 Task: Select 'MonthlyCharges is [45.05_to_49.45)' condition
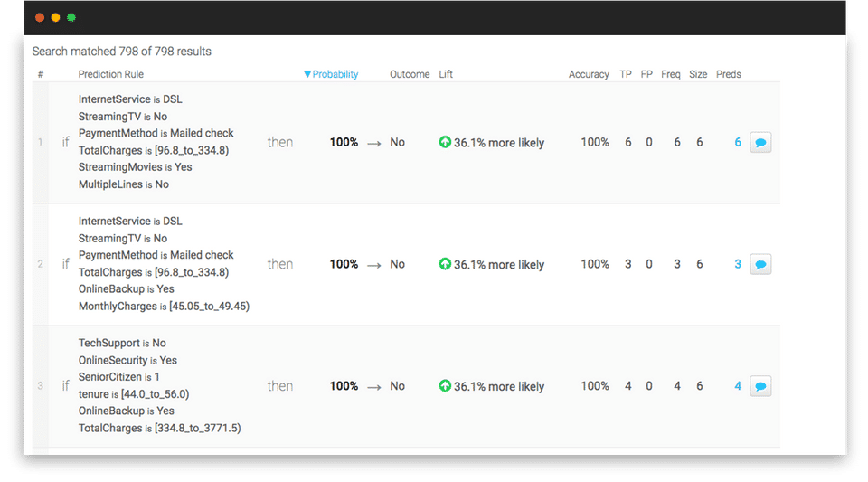tap(164, 306)
